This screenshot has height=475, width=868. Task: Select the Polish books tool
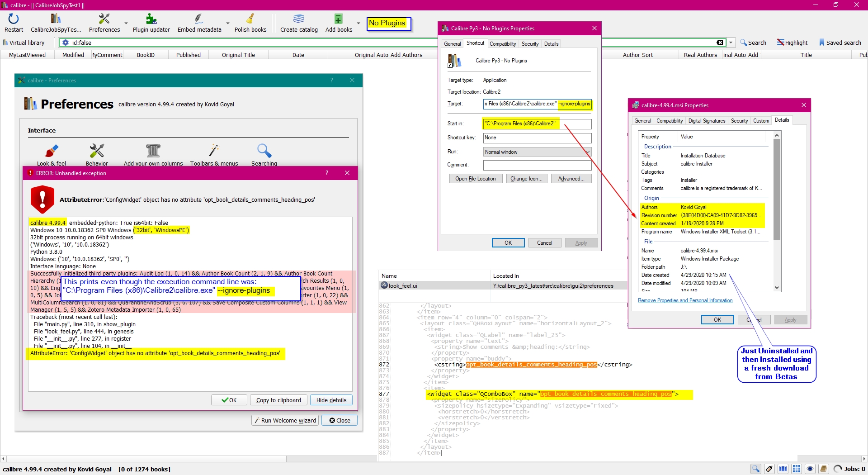[250, 23]
